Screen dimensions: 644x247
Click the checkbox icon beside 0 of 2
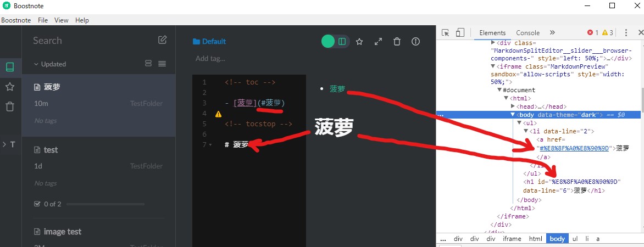[37, 204]
